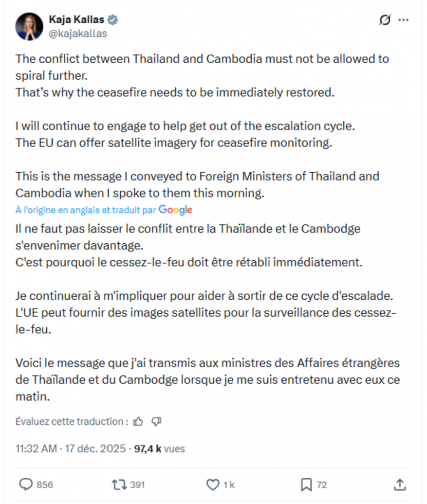Rate the translation with the thumbs up
427x504 pixels.
(137, 421)
